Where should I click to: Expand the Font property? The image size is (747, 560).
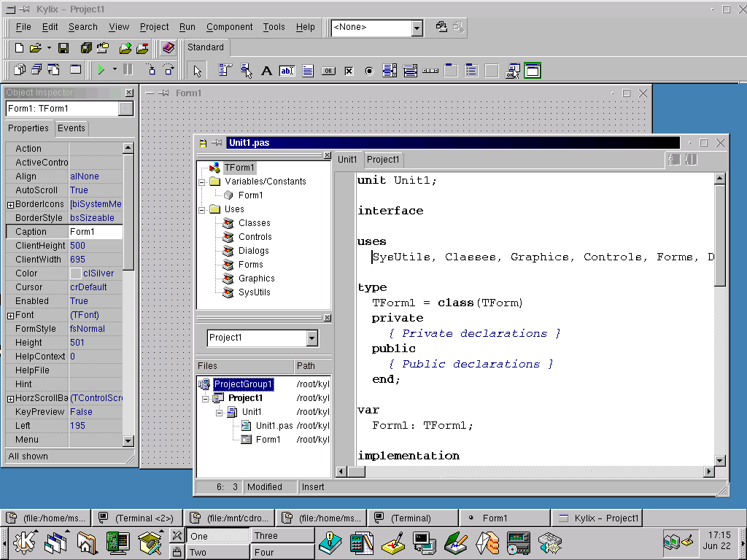coord(10,316)
